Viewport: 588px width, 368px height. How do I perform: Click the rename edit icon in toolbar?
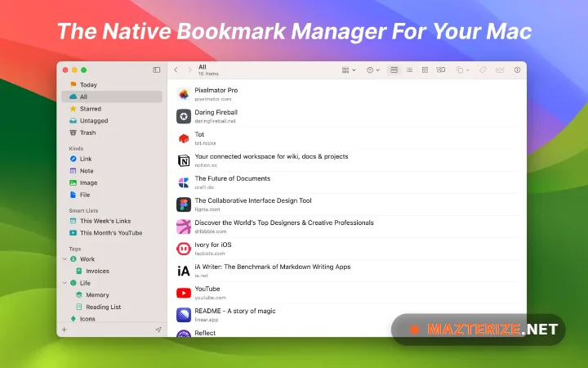click(x=500, y=70)
